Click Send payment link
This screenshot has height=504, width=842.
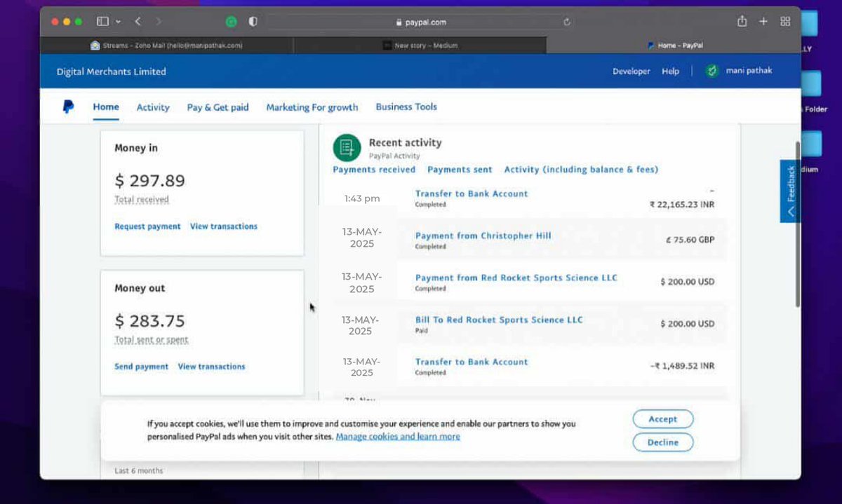click(141, 367)
